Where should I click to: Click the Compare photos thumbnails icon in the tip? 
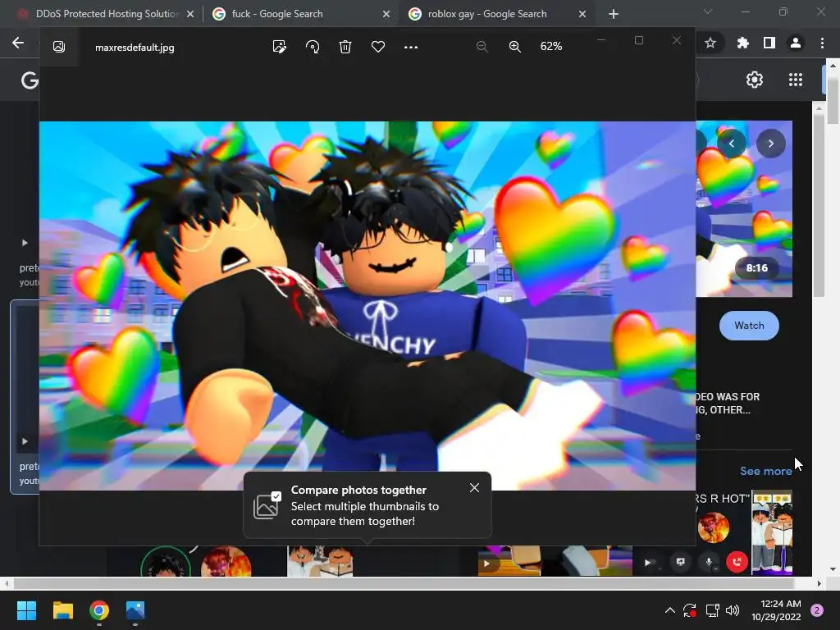267,505
